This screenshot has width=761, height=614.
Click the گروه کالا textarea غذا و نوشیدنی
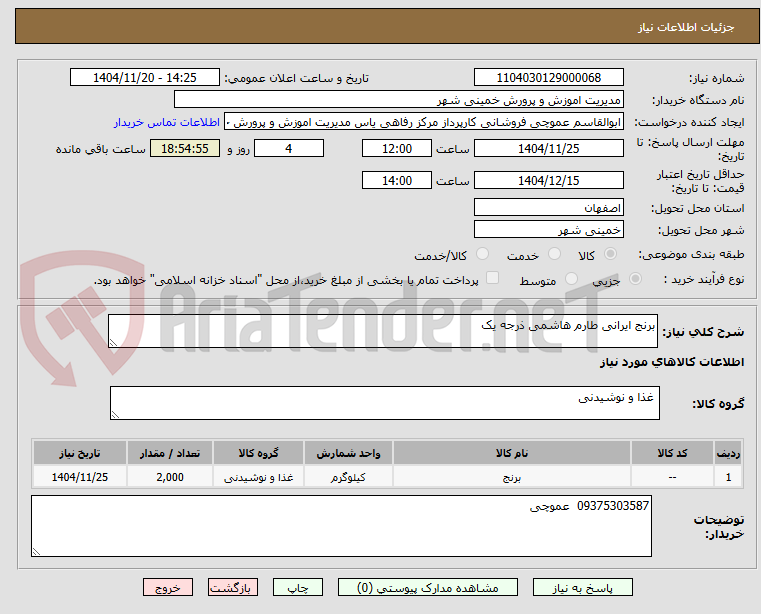[x=385, y=403]
